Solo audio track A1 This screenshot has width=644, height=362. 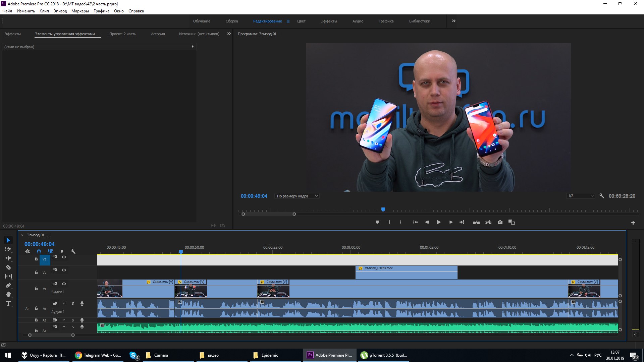73,303
